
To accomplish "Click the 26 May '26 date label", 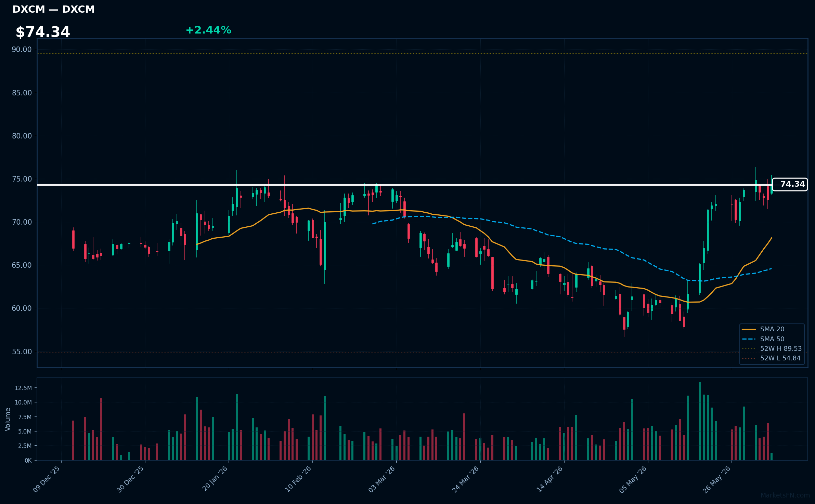I will [x=717, y=479].
